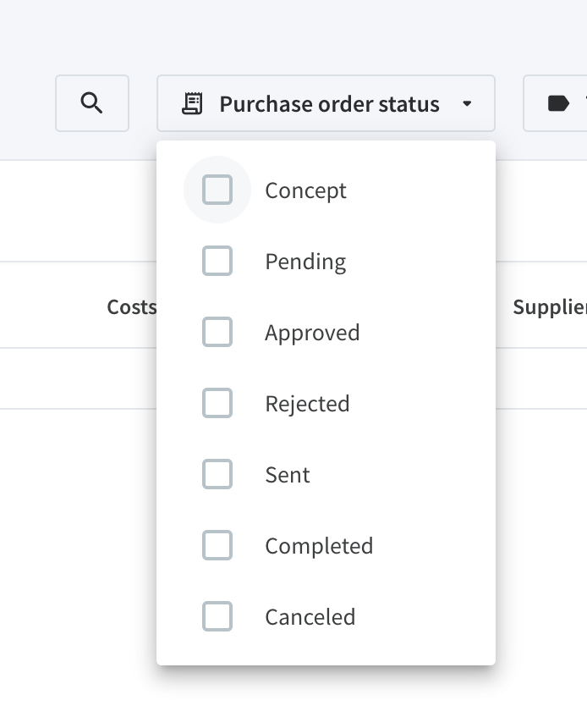Toggle the Rejected checkbox
This screenshot has height=728, width=587.
217,404
